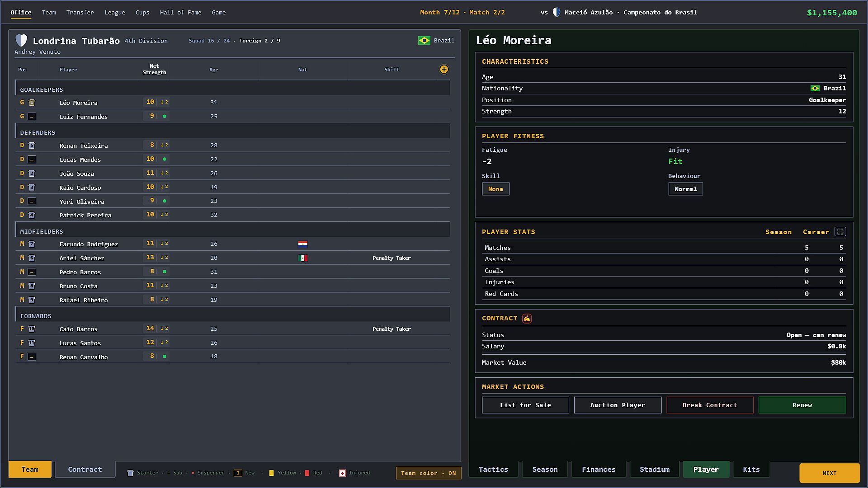Image resolution: width=868 pixels, height=488 pixels.
Task: Switch to the Kits tab
Action: 751,469
